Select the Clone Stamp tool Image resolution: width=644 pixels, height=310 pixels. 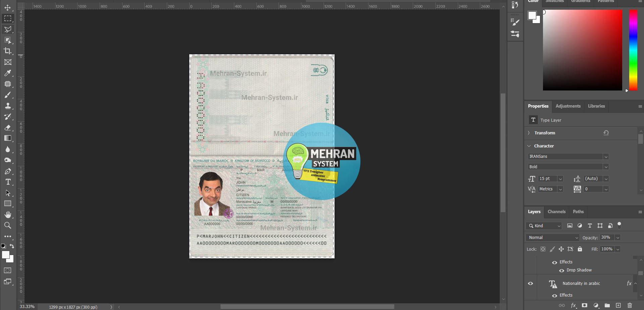[x=7, y=106]
